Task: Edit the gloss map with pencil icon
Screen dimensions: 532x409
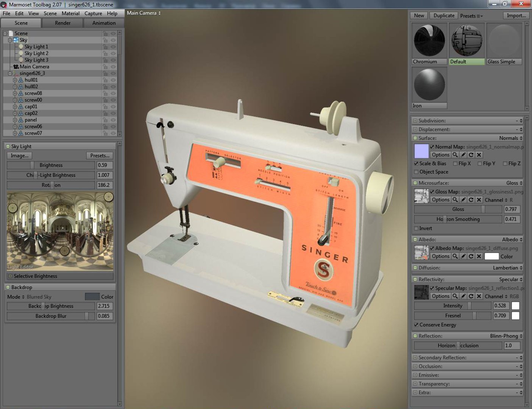Action: (x=463, y=200)
